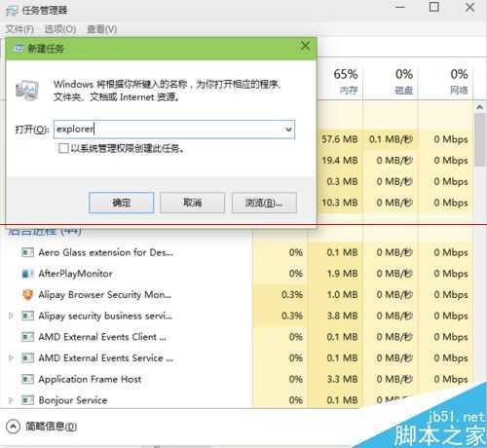This screenshot has height=448, width=487.
Task: Select the Alipay Browser Security Monitor icon
Action: pyautogui.click(x=27, y=294)
